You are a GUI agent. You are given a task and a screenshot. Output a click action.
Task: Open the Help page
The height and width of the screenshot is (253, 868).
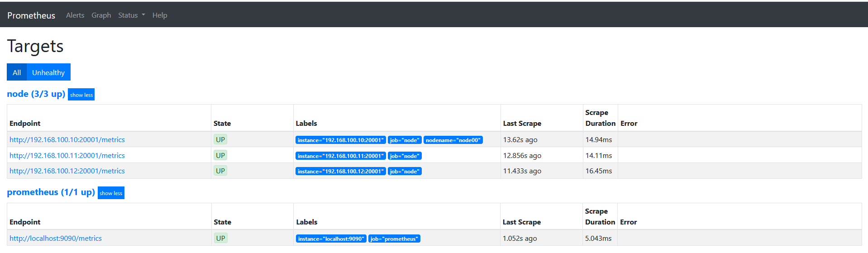tap(160, 15)
